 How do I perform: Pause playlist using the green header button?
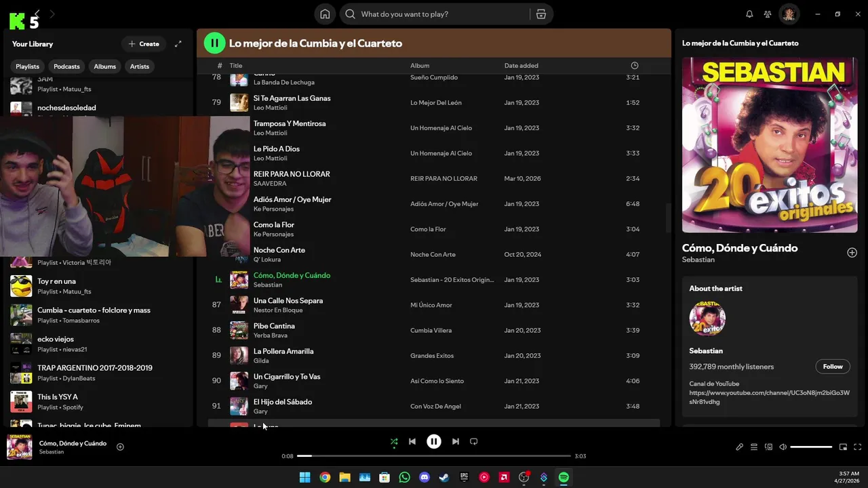pos(214,43)
